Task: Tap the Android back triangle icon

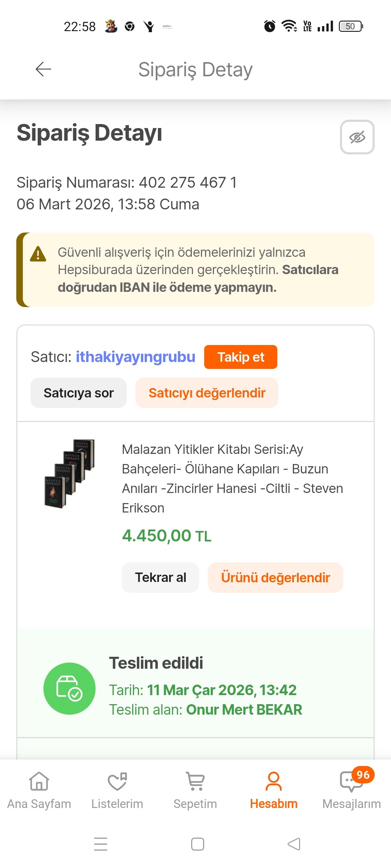Action: 294,844
